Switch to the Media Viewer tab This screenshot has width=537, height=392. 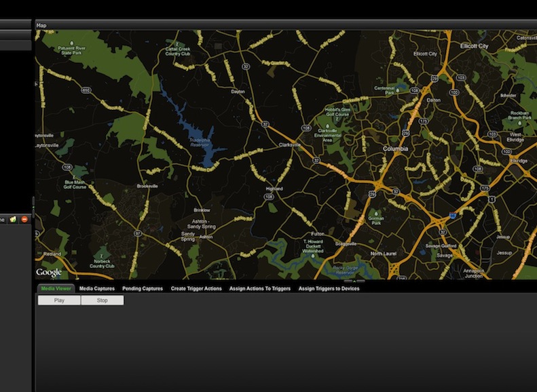[x=56, y=289]
